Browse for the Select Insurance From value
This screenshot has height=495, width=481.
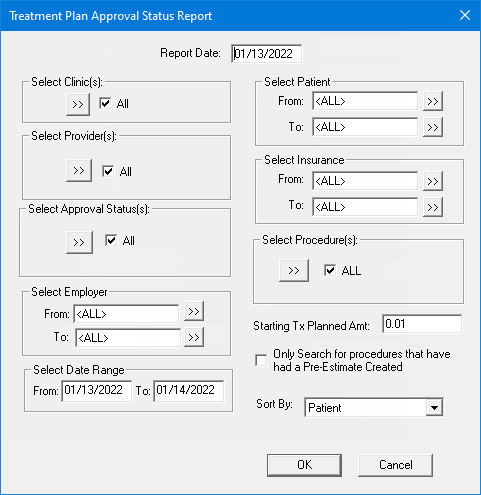(433, 181)
